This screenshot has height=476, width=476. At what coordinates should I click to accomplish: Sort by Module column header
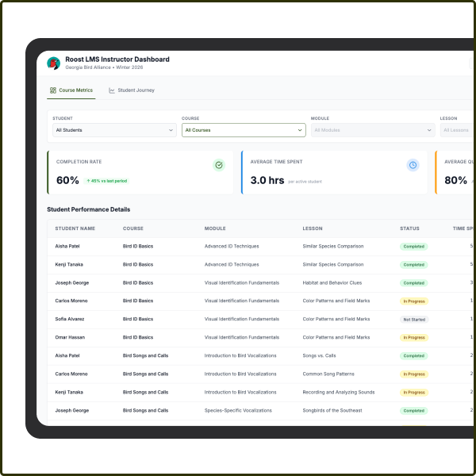(x=215, y=228)
